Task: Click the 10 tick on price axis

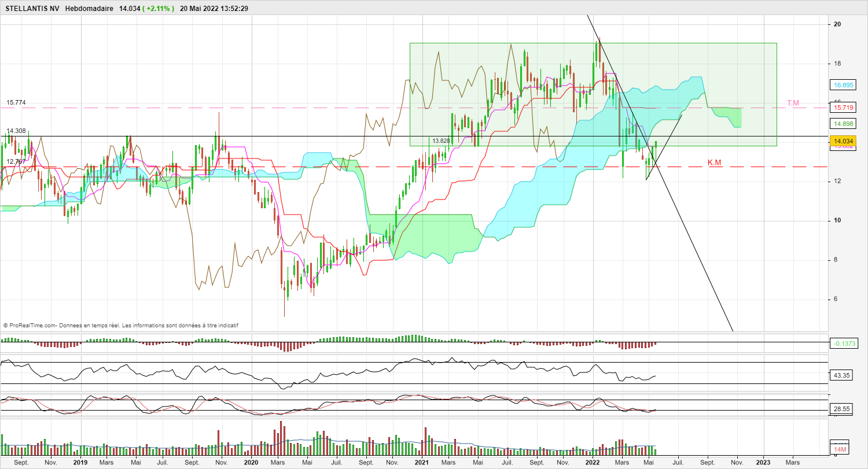Action: (837, 221)
